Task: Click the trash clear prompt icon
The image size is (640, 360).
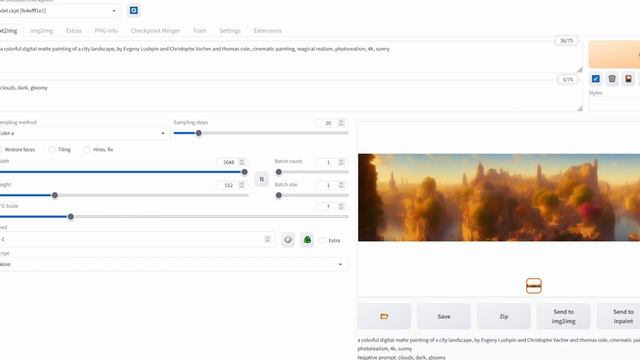Action: pyautogui.click(x=612, y=79)
